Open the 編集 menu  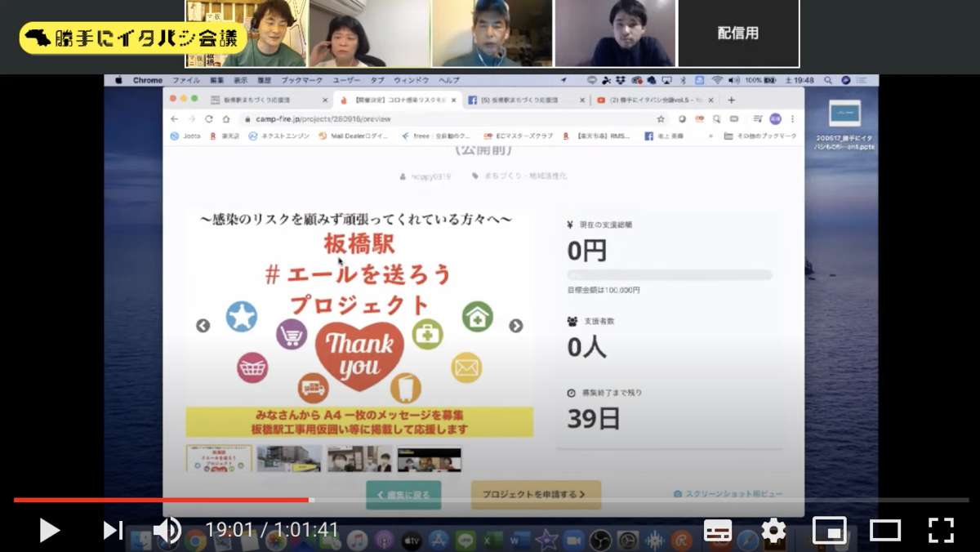pos(216,80)
